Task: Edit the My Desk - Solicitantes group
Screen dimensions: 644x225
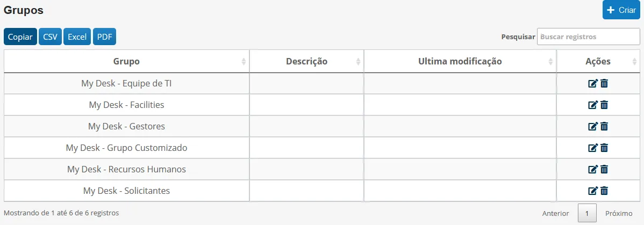Action: (592, 191)
